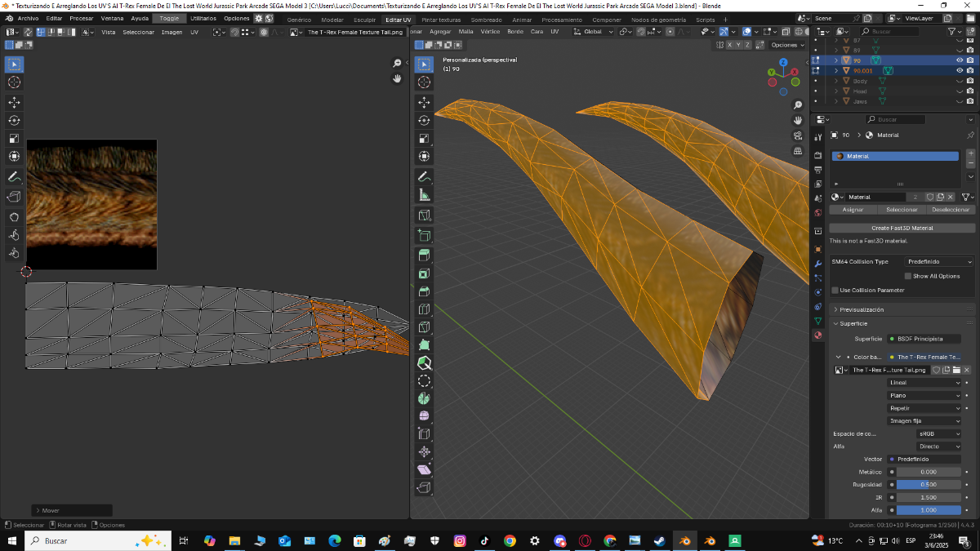Hide object 90.001 with eye icon
Image resolution: width=980 pixels, height=551 pixels.
click(960, 70)
